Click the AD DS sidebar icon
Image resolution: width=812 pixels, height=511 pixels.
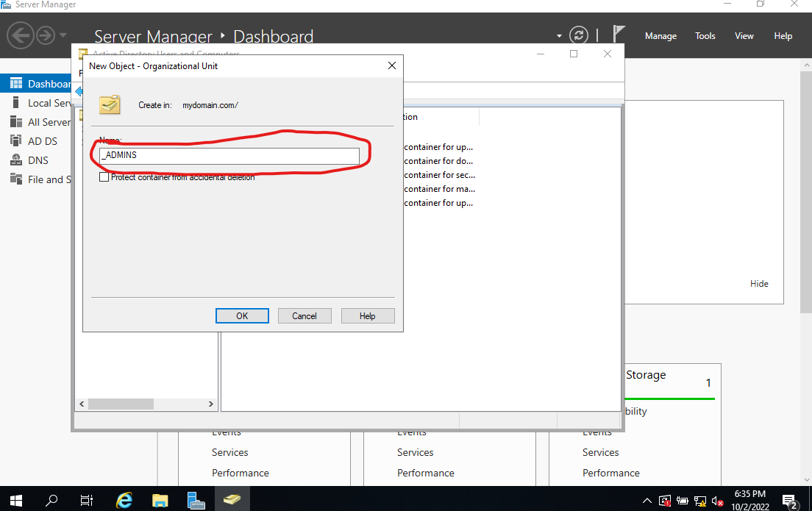tap(16, 141)
